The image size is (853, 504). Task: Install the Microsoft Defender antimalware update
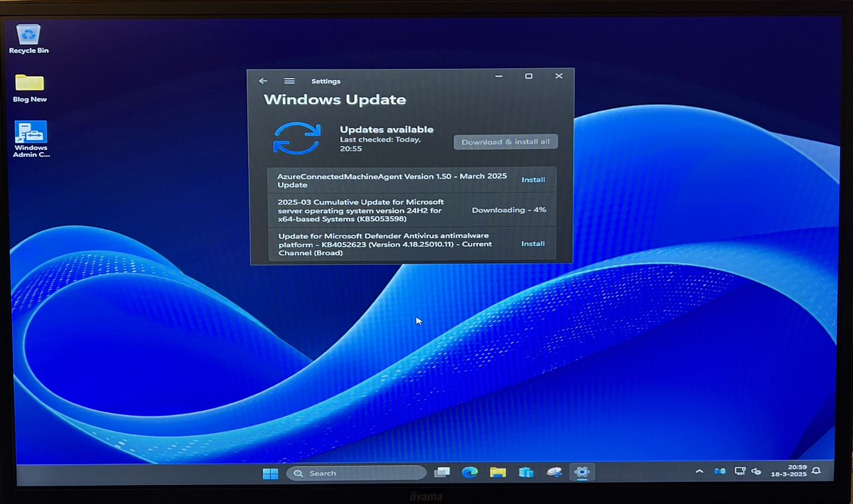tap(533, 244)
